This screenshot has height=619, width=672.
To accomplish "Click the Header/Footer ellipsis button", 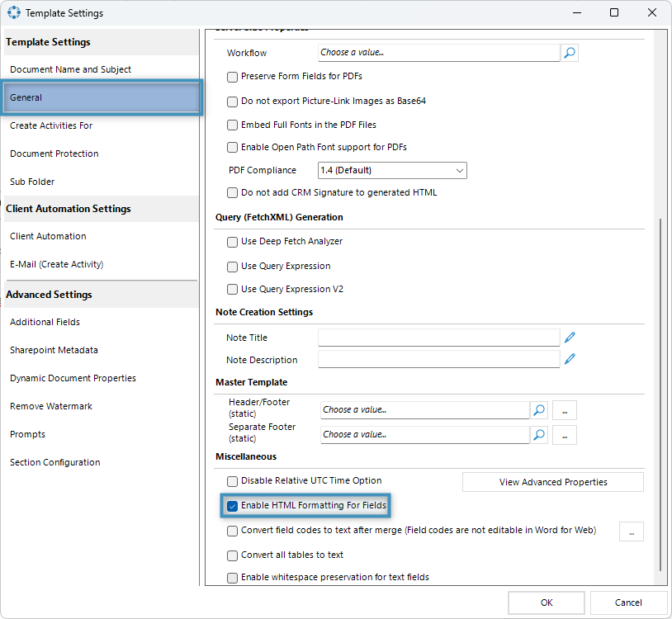I will (565, 410).
